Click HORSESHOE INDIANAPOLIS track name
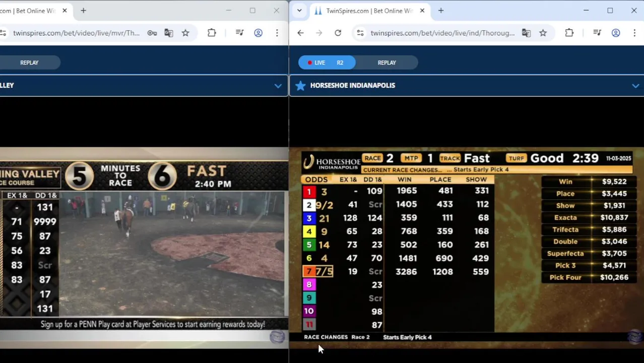Viewport: 644px width, 363px height. click(352, 85)
